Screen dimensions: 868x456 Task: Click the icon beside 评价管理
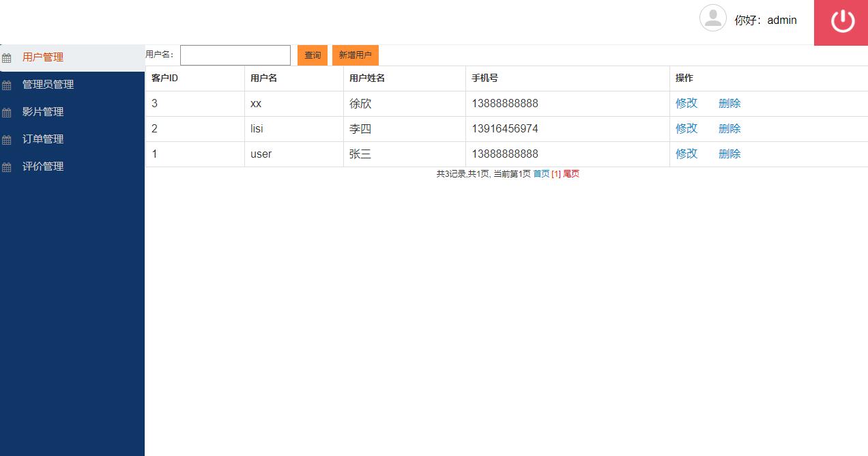[x=8, y=167]
